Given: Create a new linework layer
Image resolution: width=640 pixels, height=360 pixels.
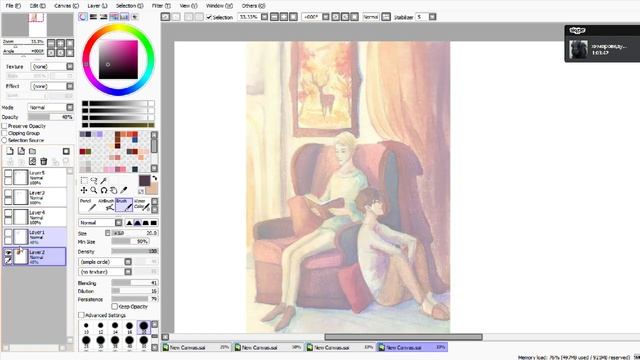Looking at the screenshot, I should point(21,151).
